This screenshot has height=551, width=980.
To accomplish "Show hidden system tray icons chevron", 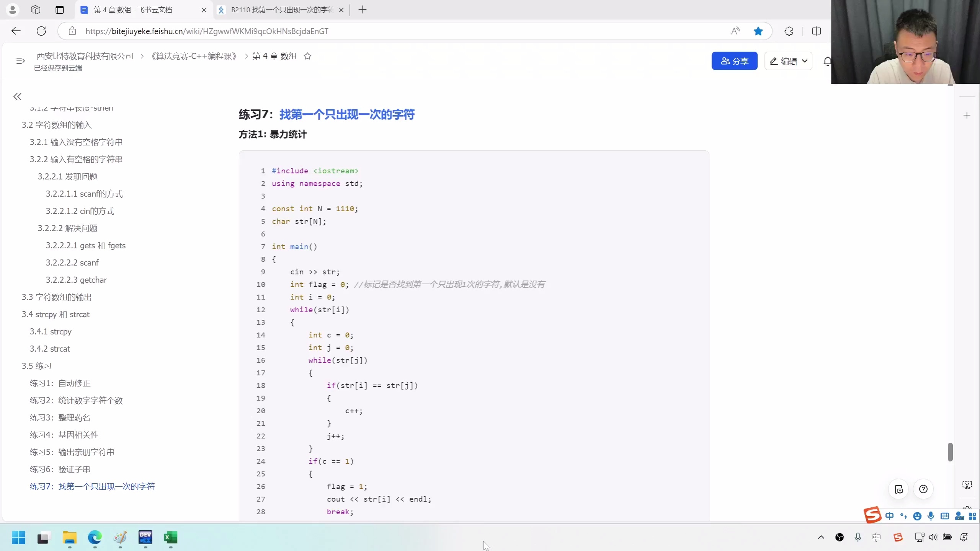I will (821, 537).
